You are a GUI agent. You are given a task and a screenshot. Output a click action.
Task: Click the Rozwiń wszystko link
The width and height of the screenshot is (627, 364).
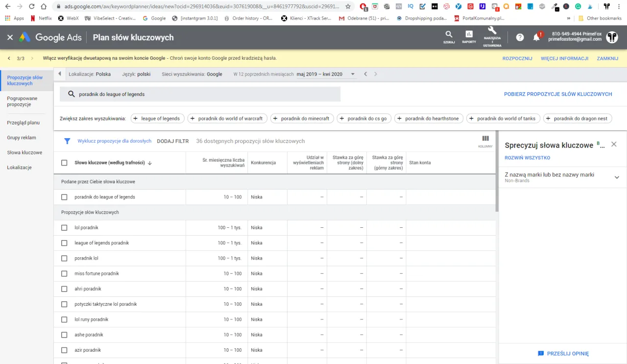(x=527, y=158)
